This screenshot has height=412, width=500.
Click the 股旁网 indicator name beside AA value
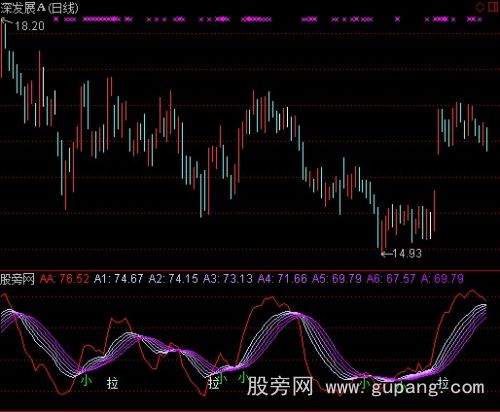click(18, 279)
